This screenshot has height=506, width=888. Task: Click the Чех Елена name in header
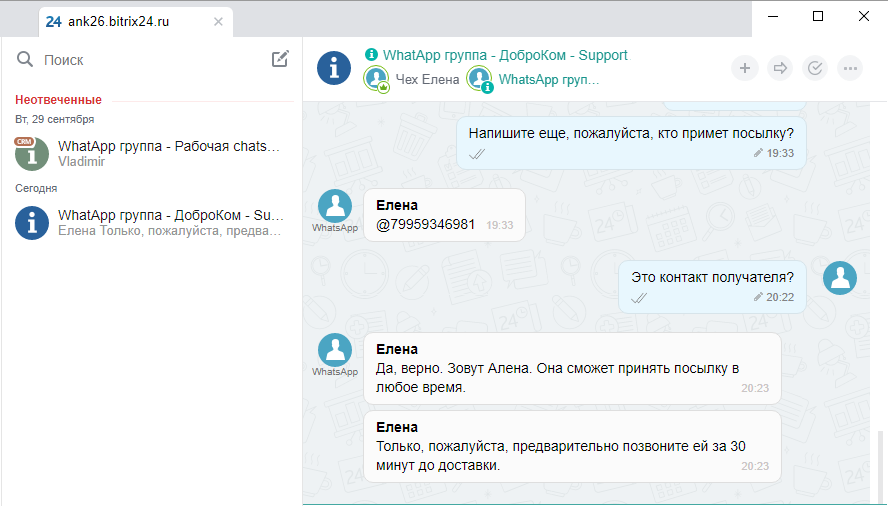pos(427,79)
